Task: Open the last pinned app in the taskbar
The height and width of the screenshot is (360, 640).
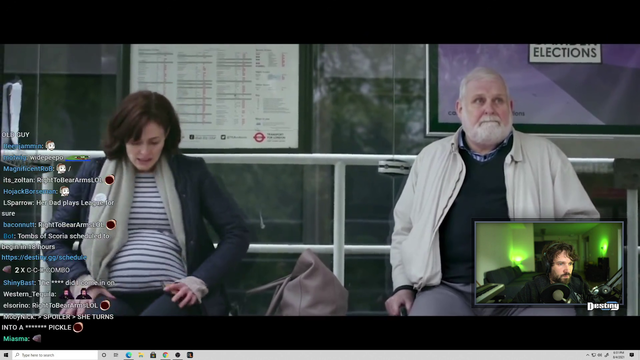Action: click(190, 355)
